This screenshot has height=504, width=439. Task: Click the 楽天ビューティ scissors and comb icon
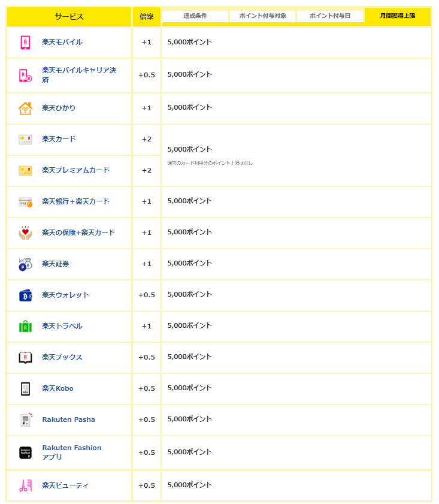25,486
